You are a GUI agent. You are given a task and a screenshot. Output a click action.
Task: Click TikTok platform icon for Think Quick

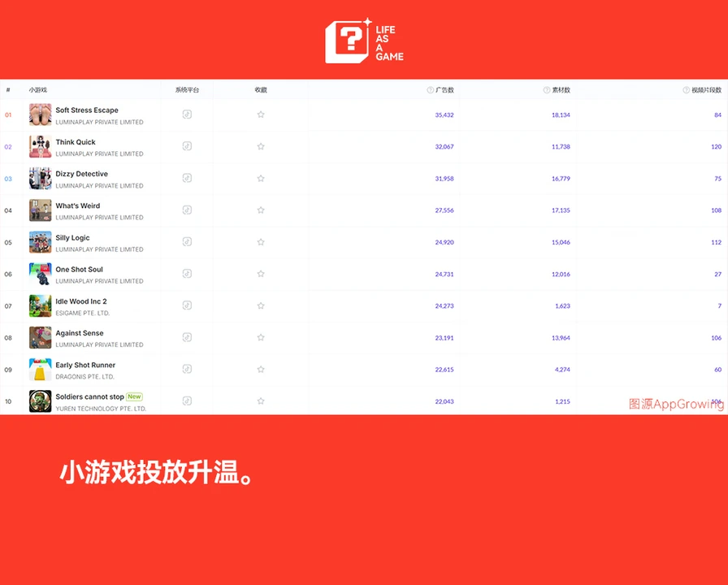click(x=187, y=146)
